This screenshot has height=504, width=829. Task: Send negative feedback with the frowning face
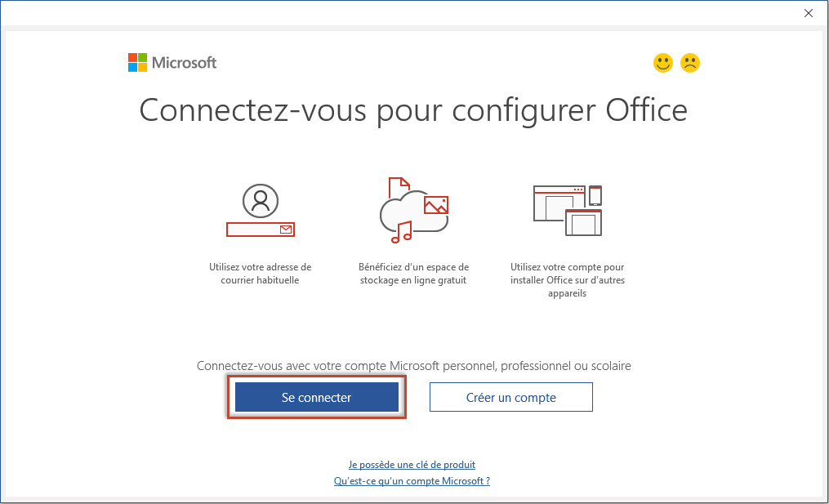coord(690,63)
